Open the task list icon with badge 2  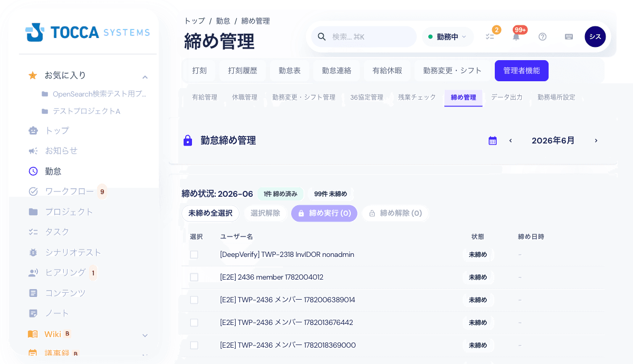(490, 37)
